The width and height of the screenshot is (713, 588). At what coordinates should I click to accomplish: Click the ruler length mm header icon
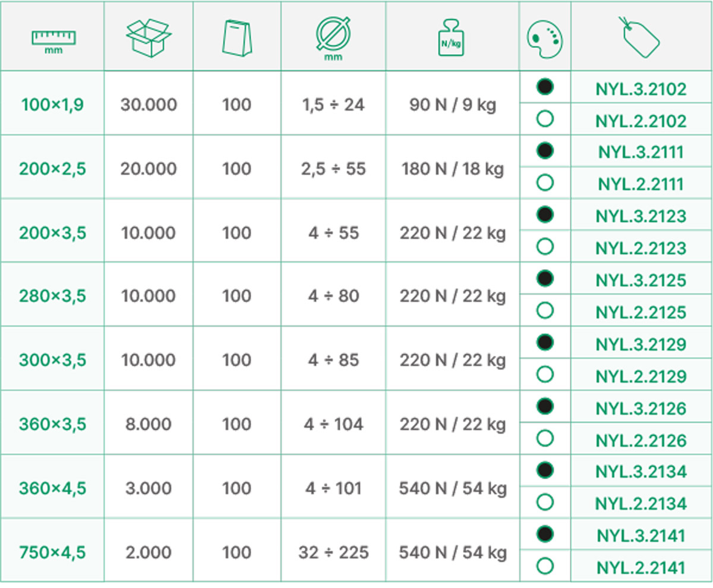coord(53,42)
